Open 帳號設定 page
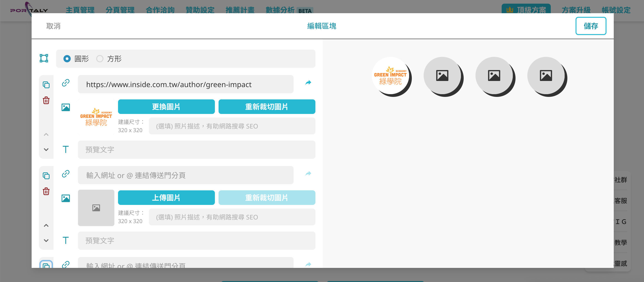Viewport: 644px width, 282px height. [x=616, y=10]
